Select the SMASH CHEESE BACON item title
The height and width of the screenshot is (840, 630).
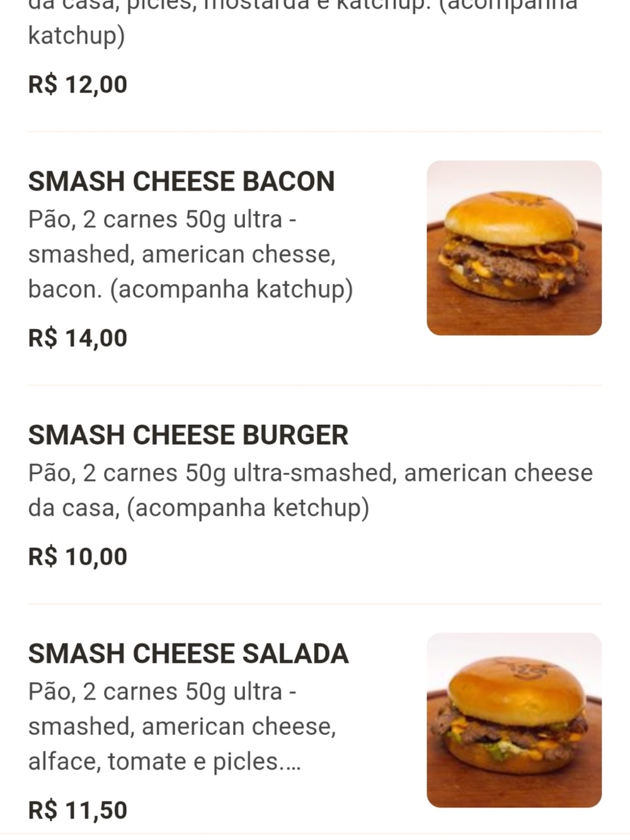[181, 181]
